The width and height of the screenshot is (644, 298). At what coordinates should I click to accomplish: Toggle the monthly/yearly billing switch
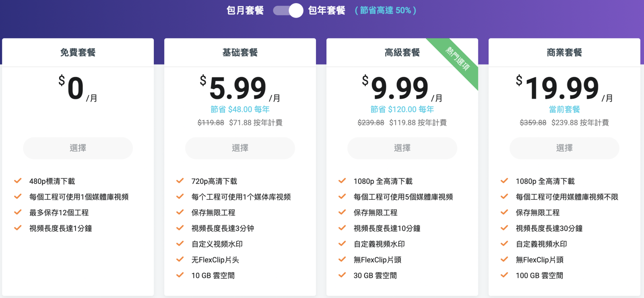[x=288, y=10]
